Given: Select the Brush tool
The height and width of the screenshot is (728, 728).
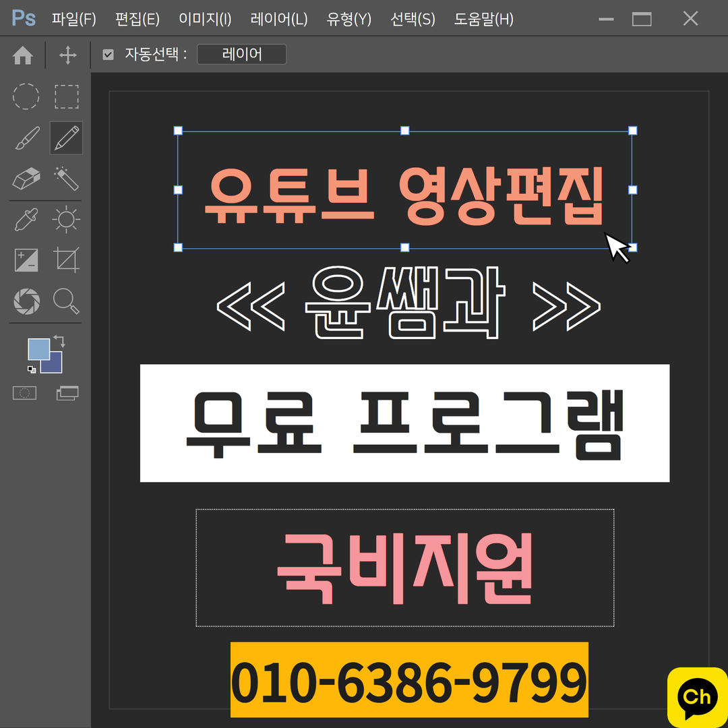Looking at the screenshot, I should 27,138.
